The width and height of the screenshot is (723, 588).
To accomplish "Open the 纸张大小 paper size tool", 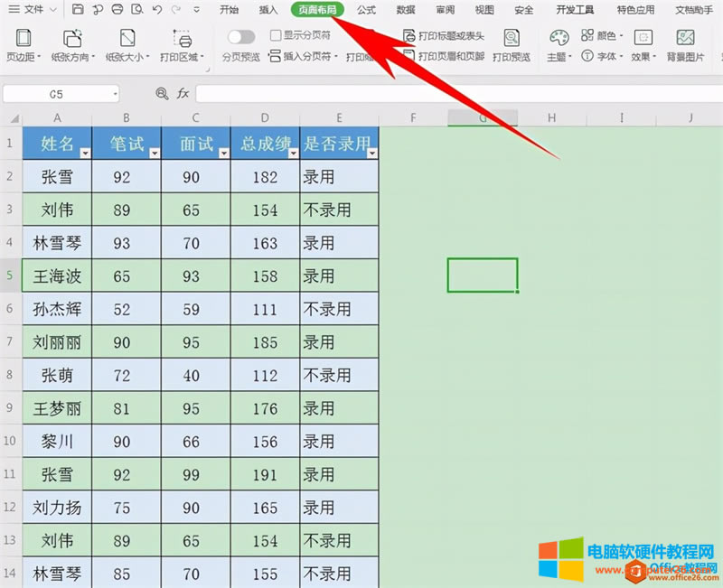I will tap(127, 40).
